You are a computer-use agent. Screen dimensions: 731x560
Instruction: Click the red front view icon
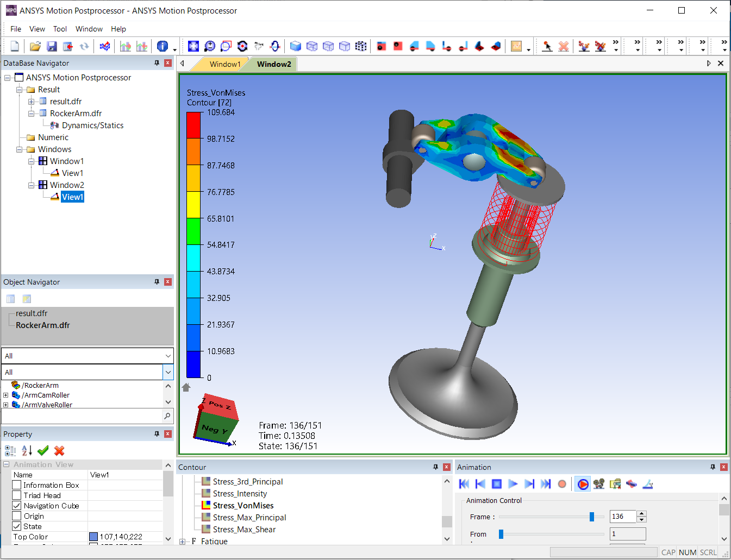pyautogui.click(x=382, y=46)
